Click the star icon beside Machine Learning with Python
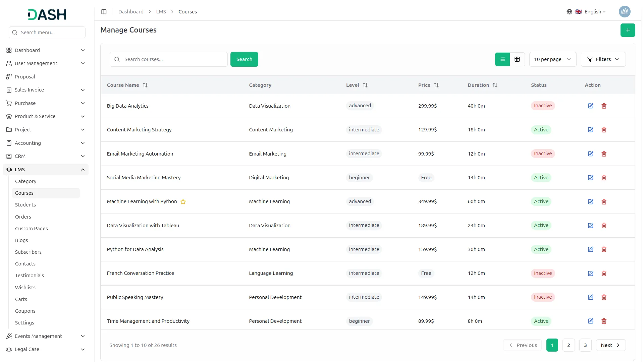 coord(183,202)
